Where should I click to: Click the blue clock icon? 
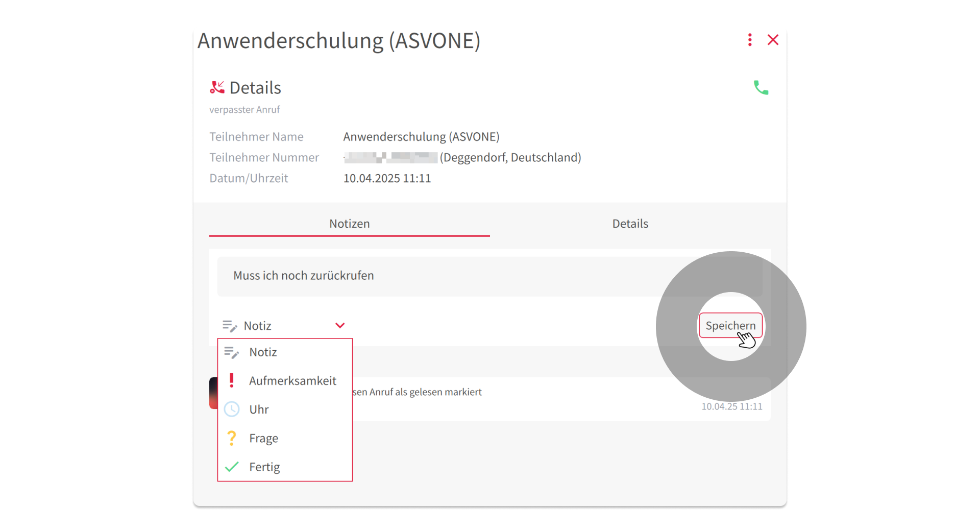click(x=232, y=409)
